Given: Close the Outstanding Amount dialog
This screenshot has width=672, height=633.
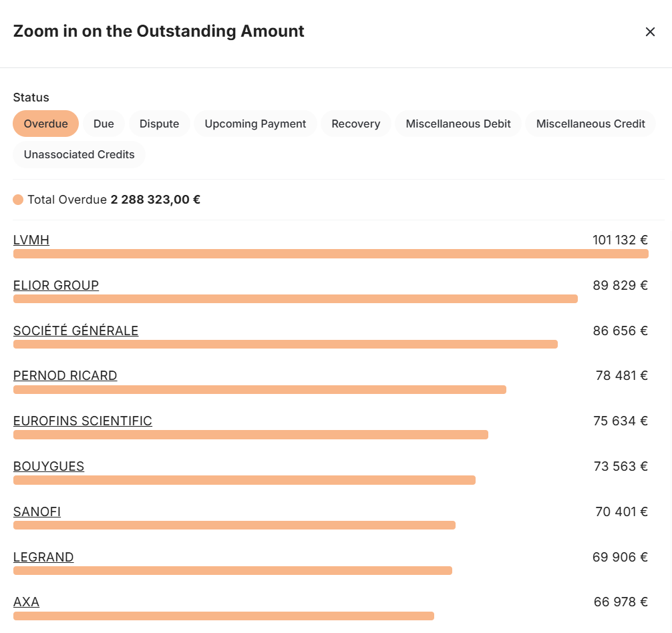Looking at the screenshot, I should (x=650, y=31).
